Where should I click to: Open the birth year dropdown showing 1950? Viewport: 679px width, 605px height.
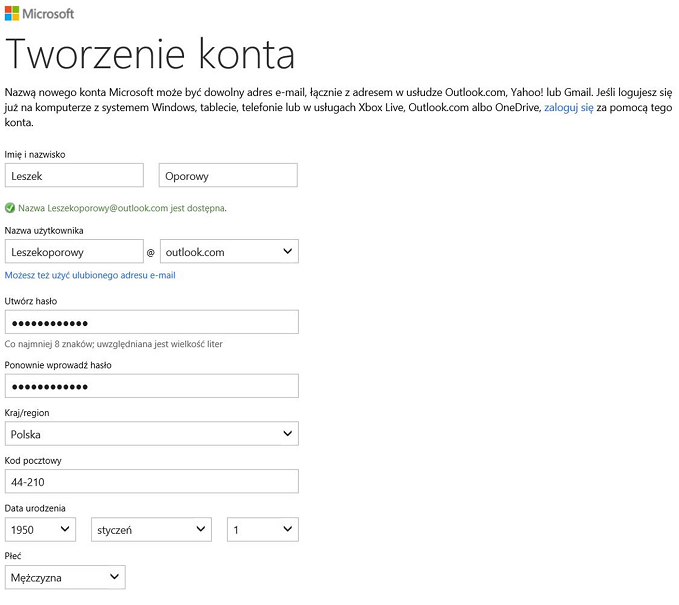pos(40,530)
